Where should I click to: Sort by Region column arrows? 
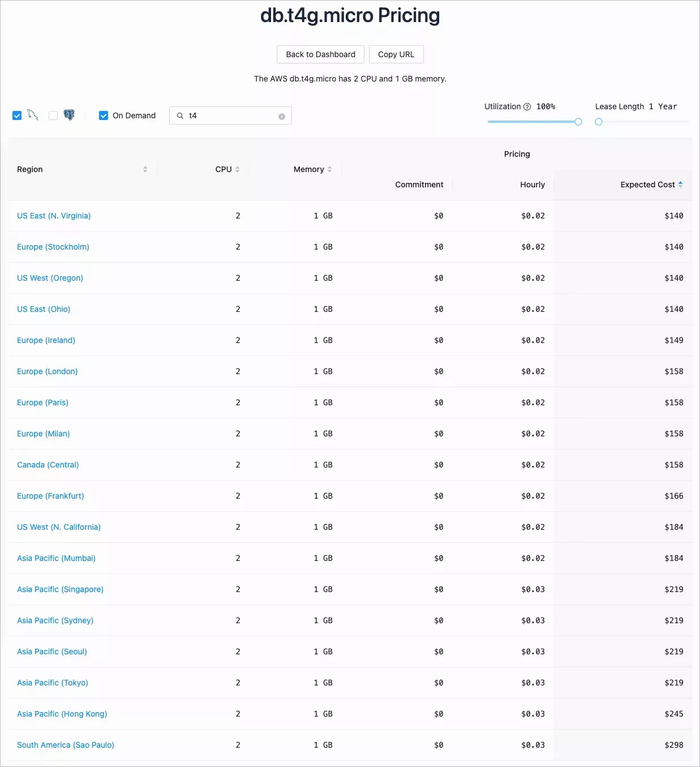click(145, 169)
